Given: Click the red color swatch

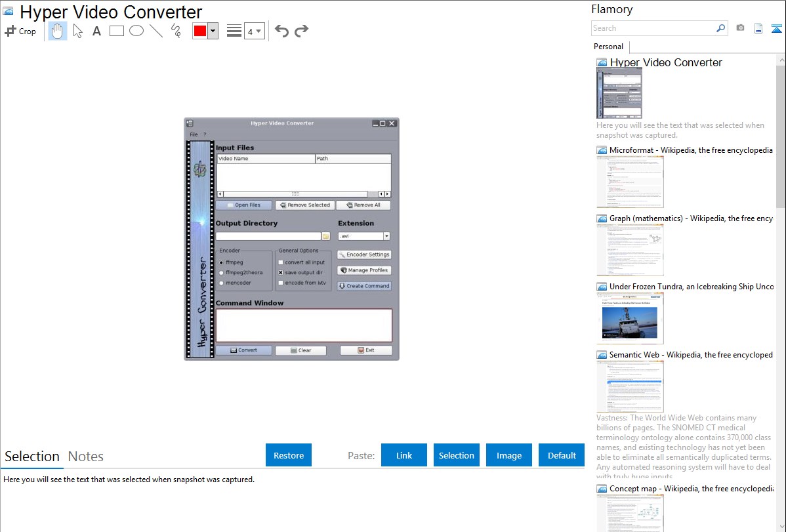Looking at the screenshot, I should 200,31.
